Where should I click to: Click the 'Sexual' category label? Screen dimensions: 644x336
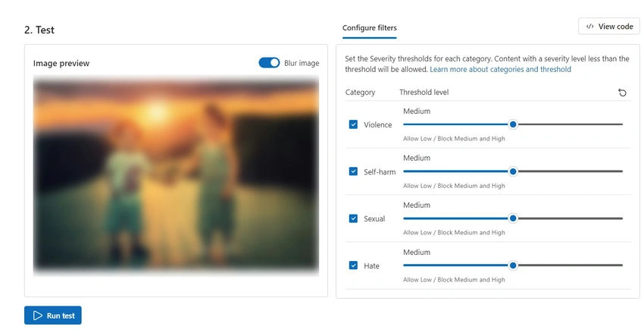point(374,218)
